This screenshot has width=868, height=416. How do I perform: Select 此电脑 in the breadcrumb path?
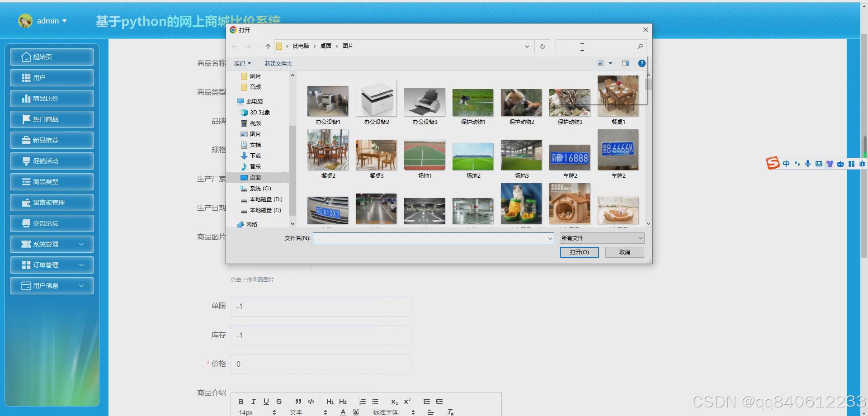pyautogui.click(x=301, y=46)
